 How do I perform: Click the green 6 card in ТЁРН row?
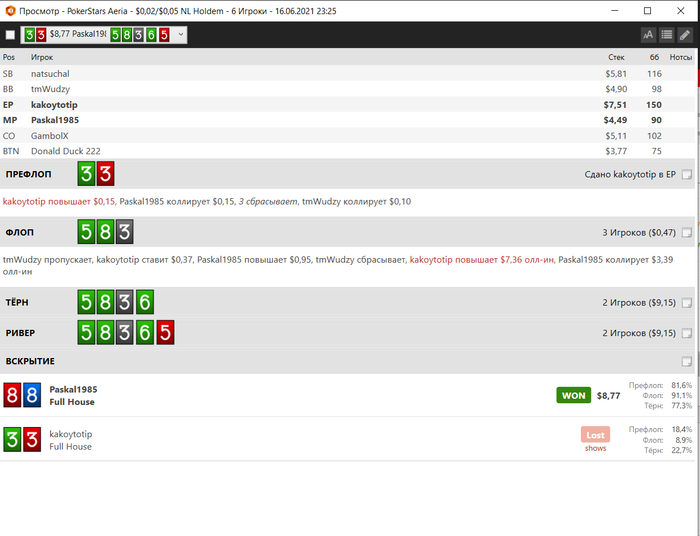pyautogui.click(x=145, y=302)
